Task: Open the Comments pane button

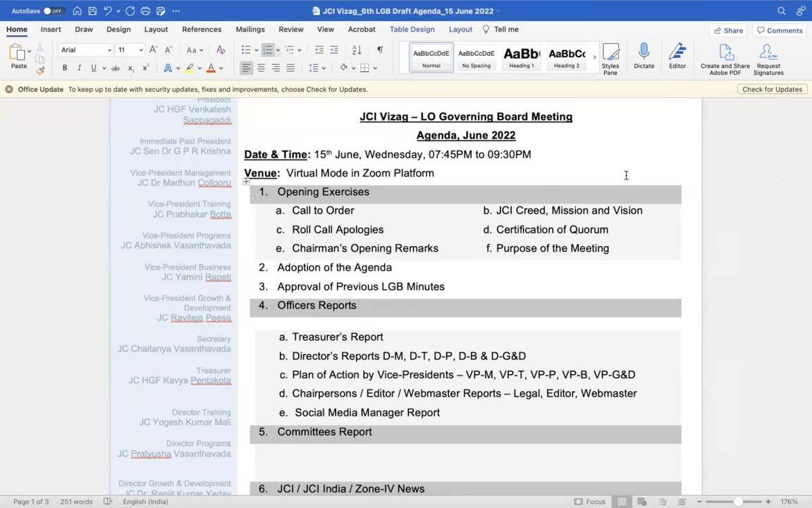Action: click(x=780, y=30)
